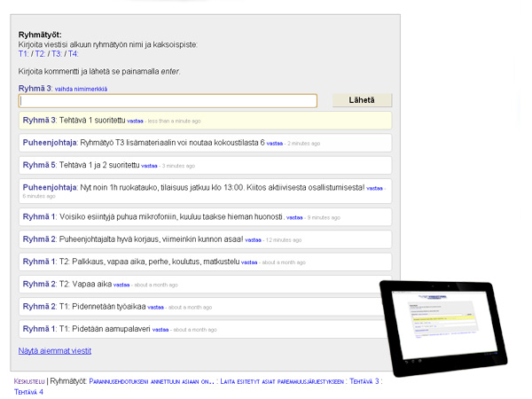The image size is (532, 399).
Task: Choose the T3: group work prefix link
Action: click(57, 54)
